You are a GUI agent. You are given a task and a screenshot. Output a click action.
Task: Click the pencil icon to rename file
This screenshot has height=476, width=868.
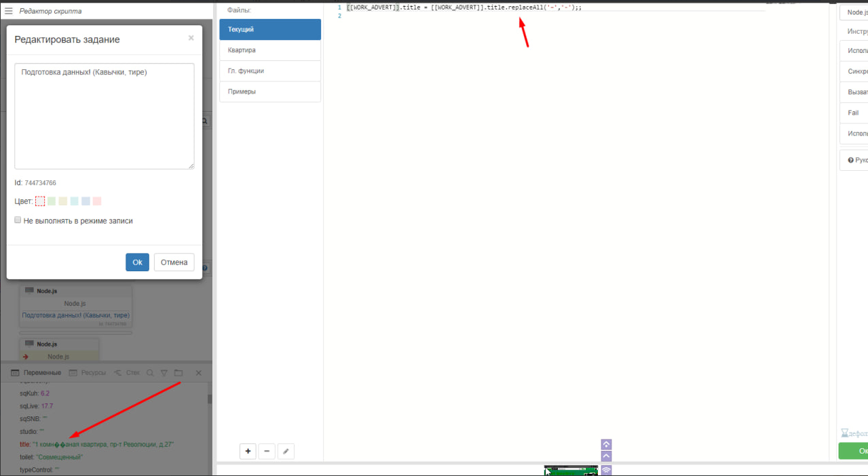coord(286,451)
